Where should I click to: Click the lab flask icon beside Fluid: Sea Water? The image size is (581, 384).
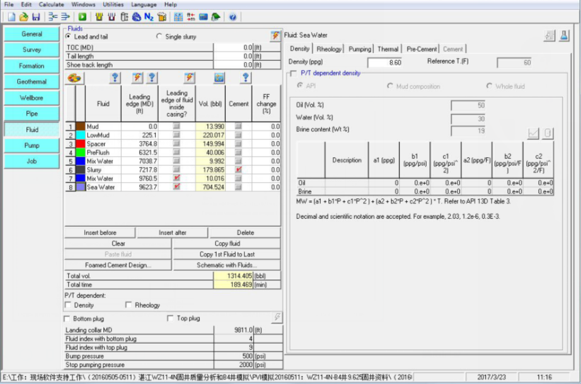(x=564, y=36)
